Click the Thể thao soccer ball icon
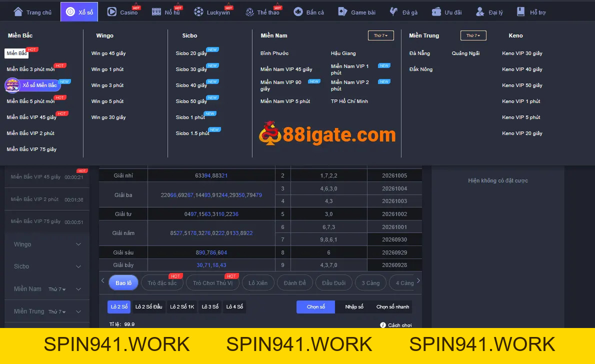Image resolution: width=595 pixels, height=364 pixels. (x=249, y=12)
